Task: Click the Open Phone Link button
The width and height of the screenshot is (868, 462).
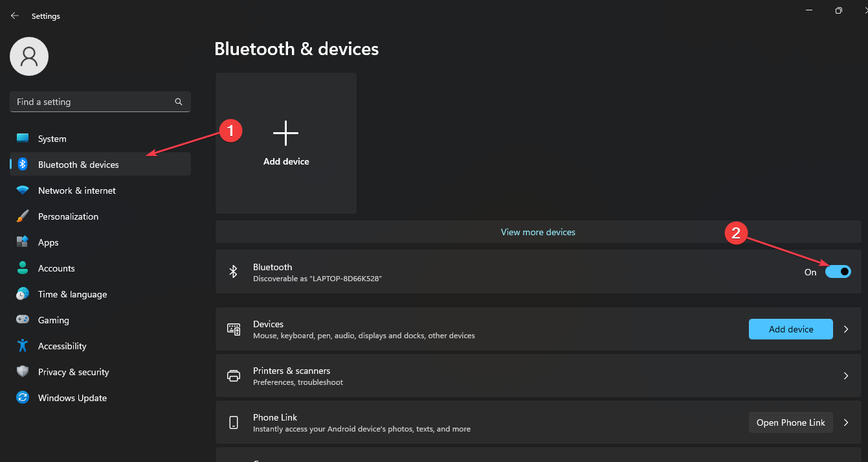Action: (x=790, y=422)
